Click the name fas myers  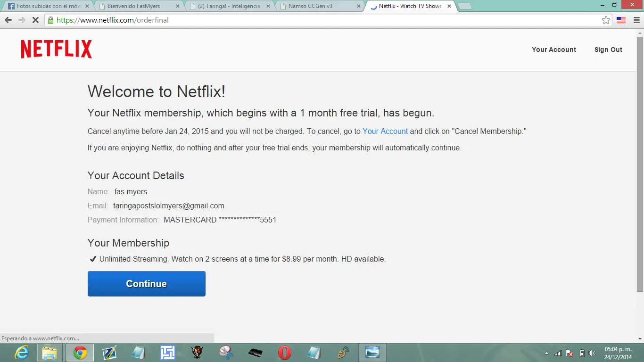(131, 191)
